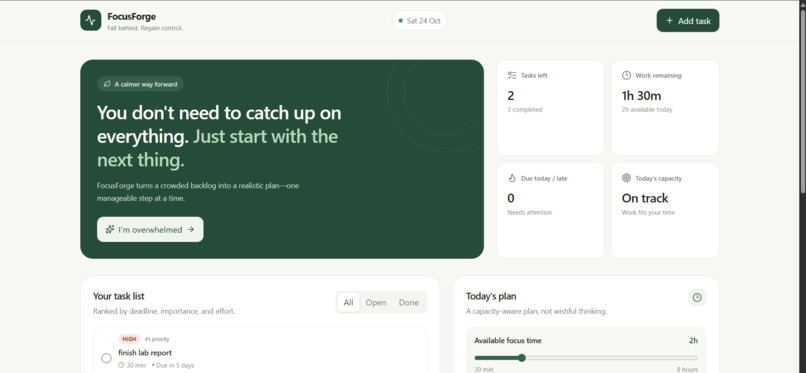The height and width of the screenshot is (373, 806).
Task: Click the 1h 30m work remaining value
Action: [x=642, y=96]
